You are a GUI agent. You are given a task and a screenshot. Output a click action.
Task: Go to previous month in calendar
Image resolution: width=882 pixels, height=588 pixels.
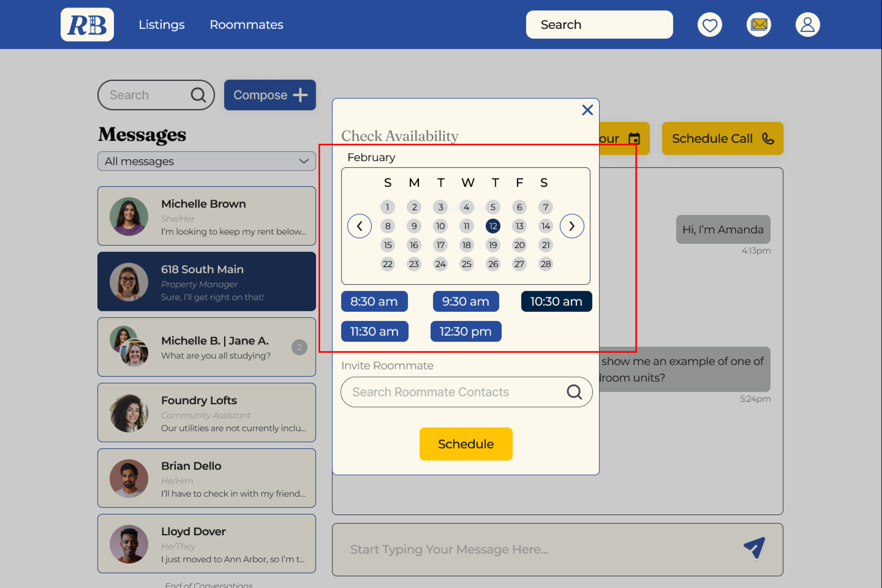[x=359, y=226]
